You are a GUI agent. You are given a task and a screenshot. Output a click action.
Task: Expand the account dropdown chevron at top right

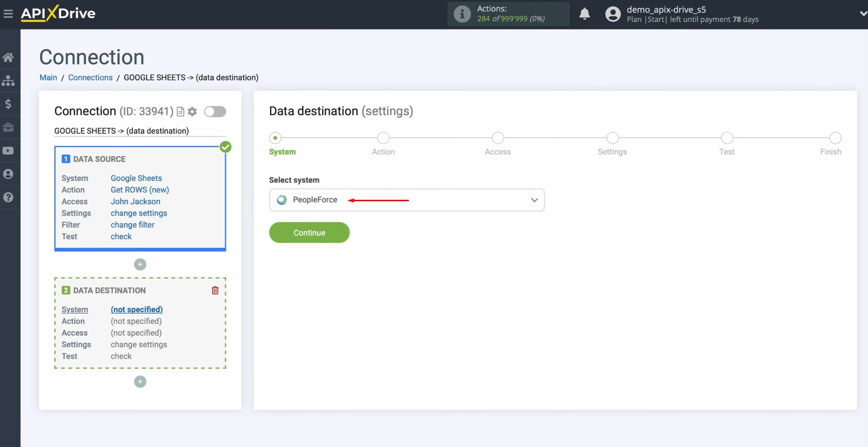(863, 13)
